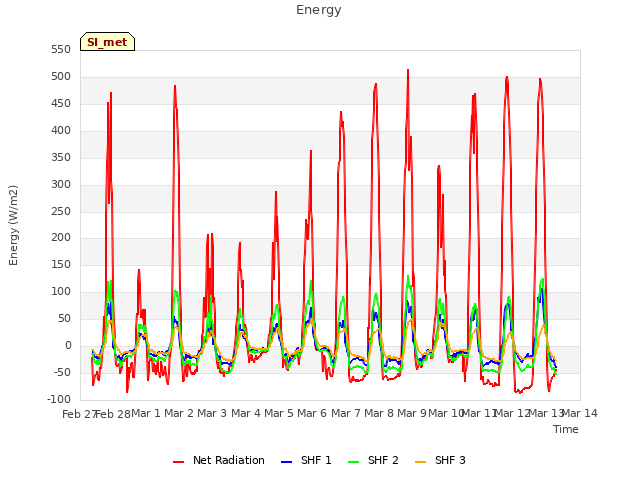Click the Mar 9 x-axis tick label
This screenshot has height=480, width=640.
click(x=412, y=413)
